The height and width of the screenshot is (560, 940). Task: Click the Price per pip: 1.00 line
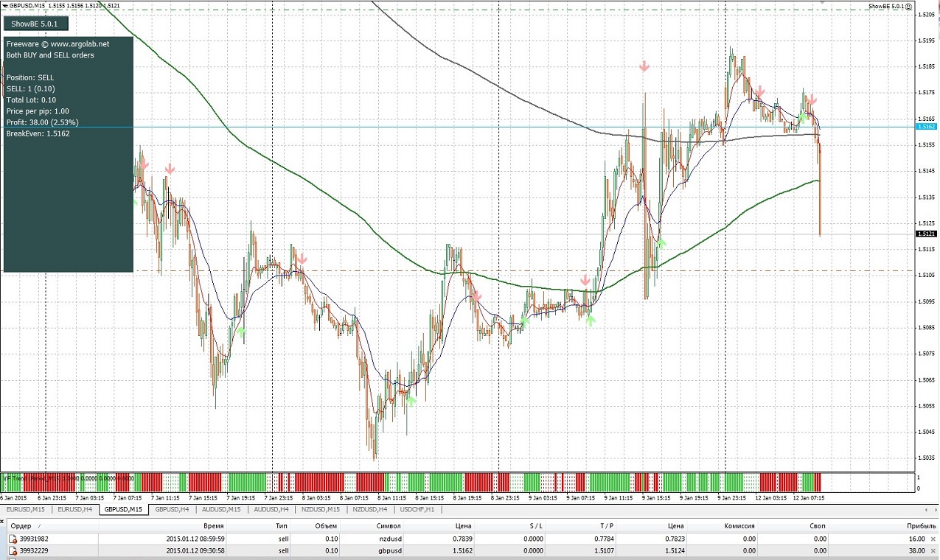coord(38,111)
